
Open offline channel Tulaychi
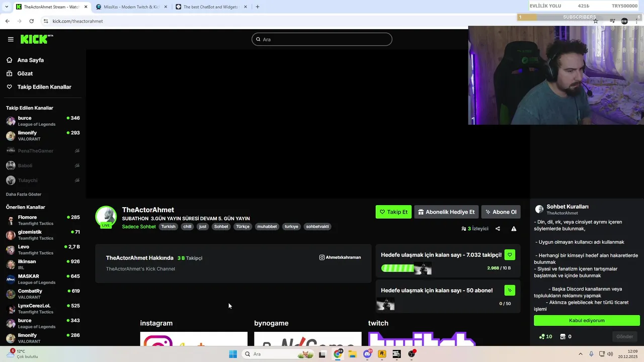tap(43, 180)
